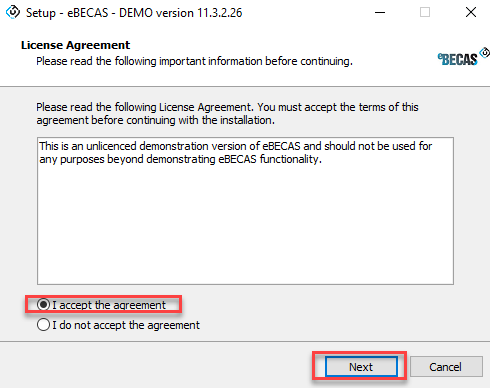Viewport: 490px width, 388px height.
Task: Click the 'You must accept the terms' instruction paragraph
Action: (x=227, y=114)
